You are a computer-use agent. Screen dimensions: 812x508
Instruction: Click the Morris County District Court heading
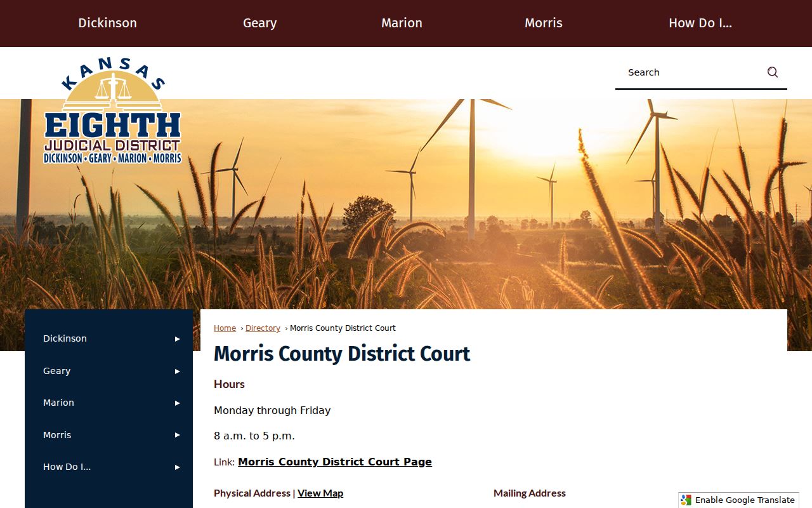[x=342, y=354]
